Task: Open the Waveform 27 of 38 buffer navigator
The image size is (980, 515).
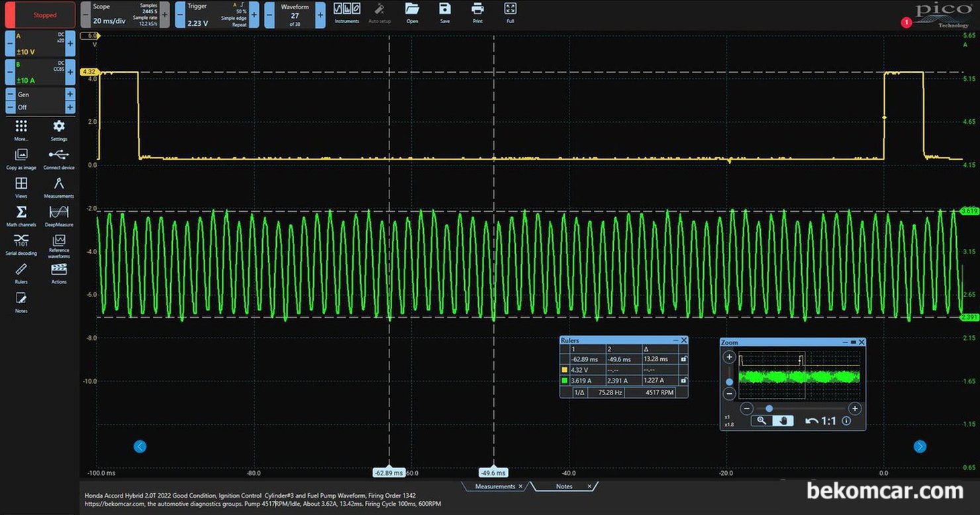Action: (x=295, y=15)
